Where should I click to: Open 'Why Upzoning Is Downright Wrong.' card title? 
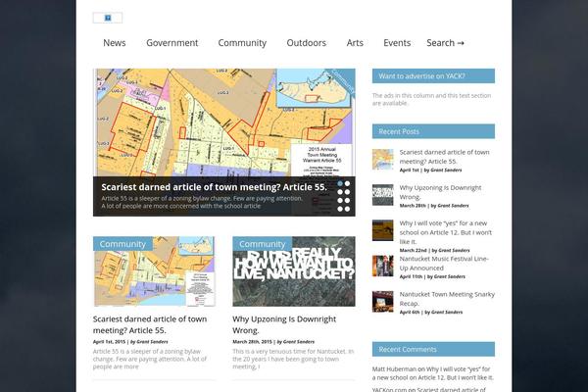pos(284,324)
